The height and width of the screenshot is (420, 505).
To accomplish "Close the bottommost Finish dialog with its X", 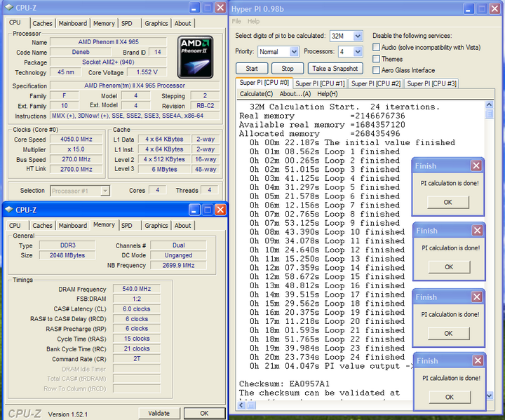I will [x=476, y=361].
